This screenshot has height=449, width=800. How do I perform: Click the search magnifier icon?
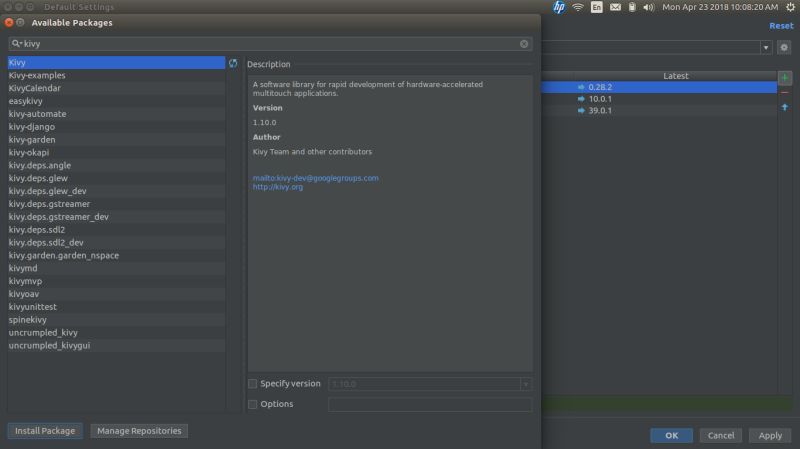[x=16, y=43]
